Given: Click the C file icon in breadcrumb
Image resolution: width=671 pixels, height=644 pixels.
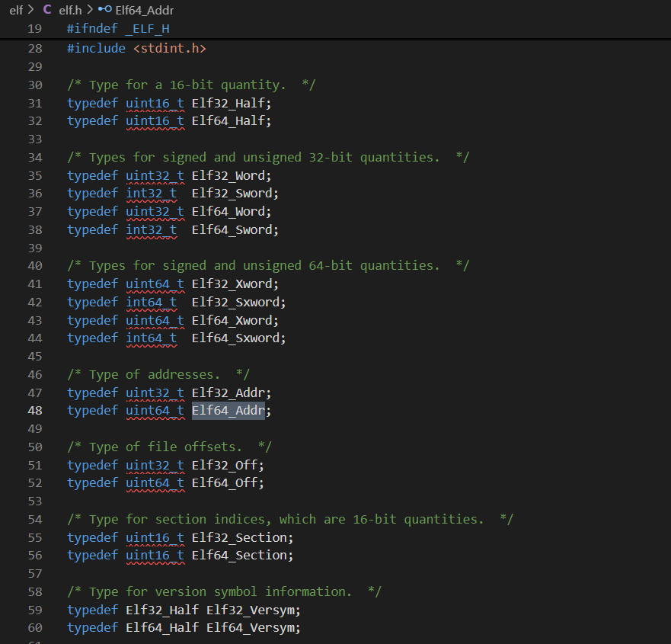Looking at the screenshot, I should click(47, 10).
